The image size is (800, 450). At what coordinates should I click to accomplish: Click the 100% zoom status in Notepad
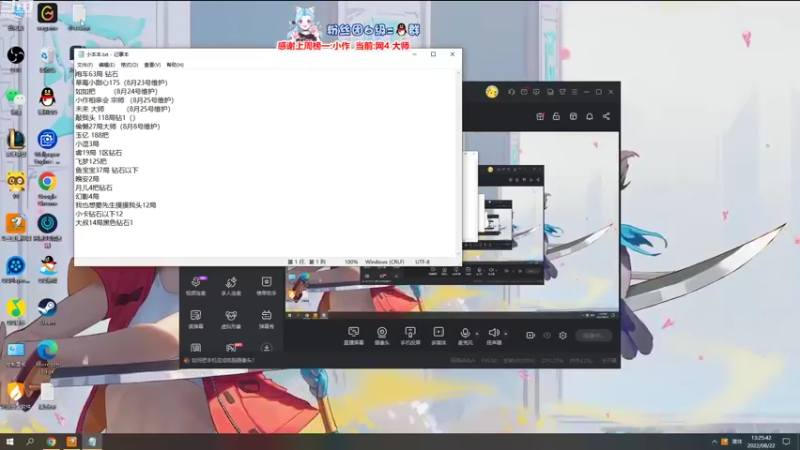[x=351, y=262]
